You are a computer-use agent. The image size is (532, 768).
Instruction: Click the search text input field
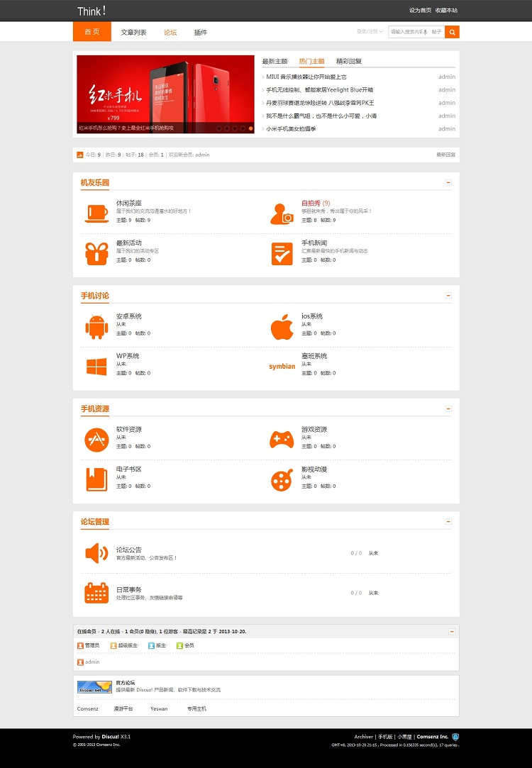click(409, 32)
